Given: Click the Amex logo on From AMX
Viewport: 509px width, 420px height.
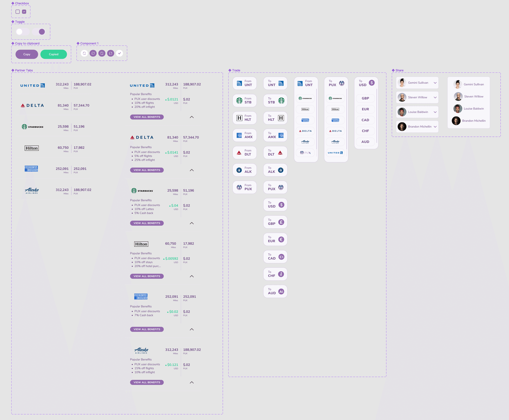Looking at the screenshot, I should (239, 135).
